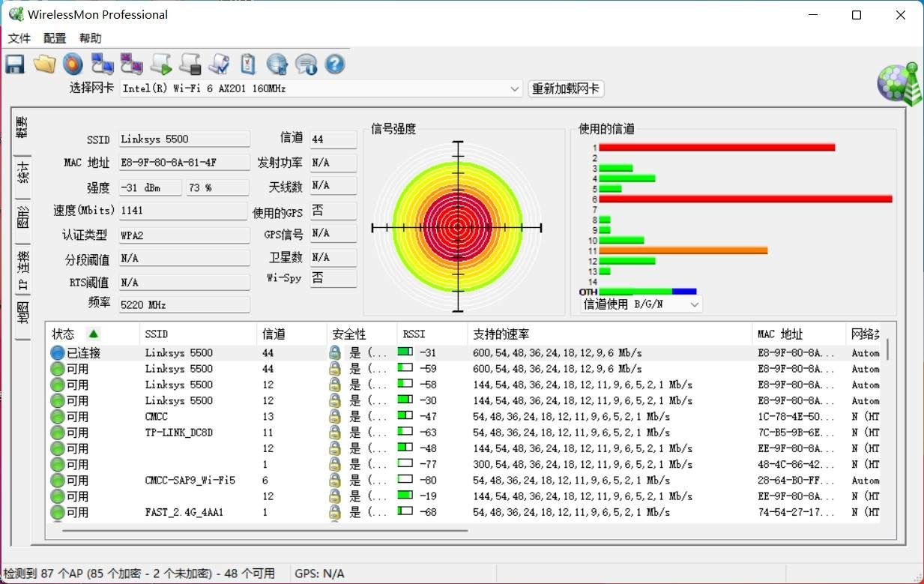The height and width of the screenshot is (584, 924).
Task: Click the lock icon in the CMCC-SAP9_Wi-Fi5 row
Action: coord(335,480)
